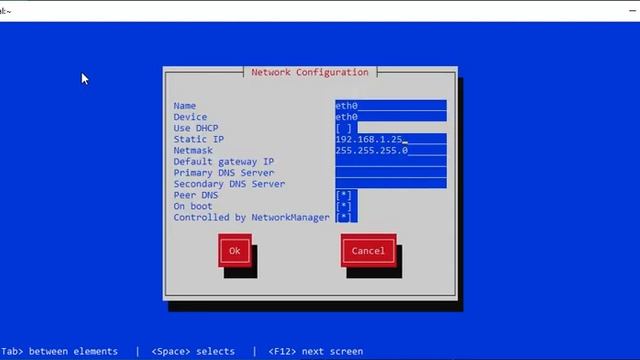
Task: Click the Network Configuration dialog title
Action: [x=310, y=72]
